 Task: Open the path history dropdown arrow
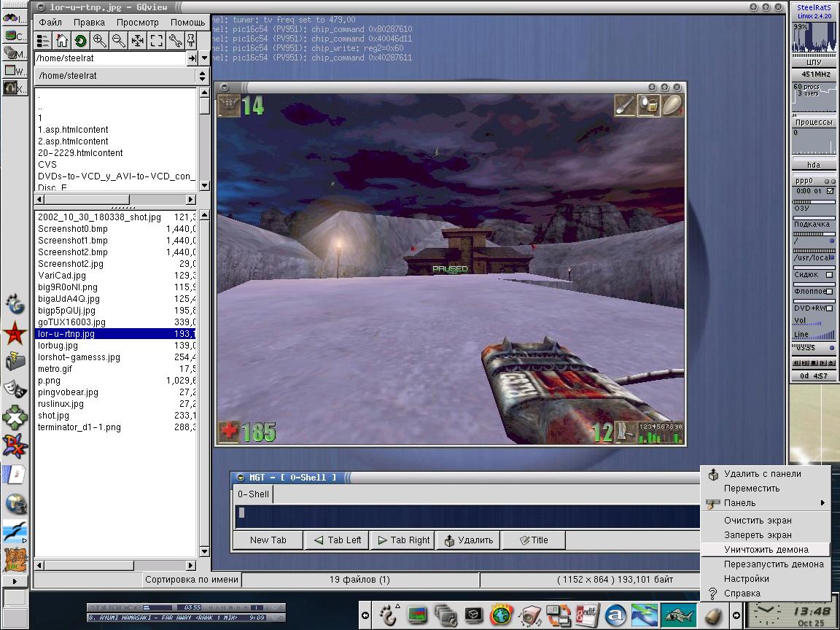204,58
